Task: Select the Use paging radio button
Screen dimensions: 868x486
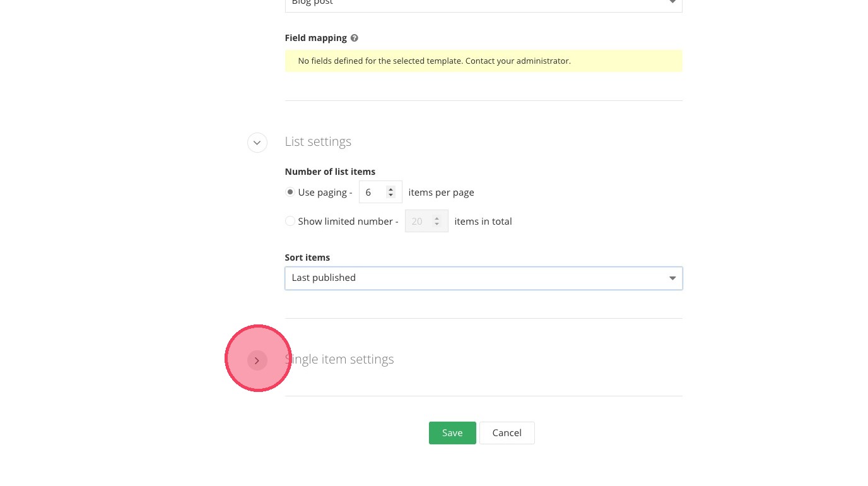Action: point(290,192)
